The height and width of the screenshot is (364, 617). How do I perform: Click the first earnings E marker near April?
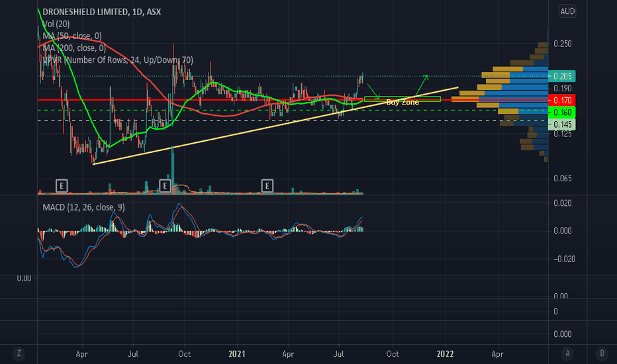coord(62,186)
